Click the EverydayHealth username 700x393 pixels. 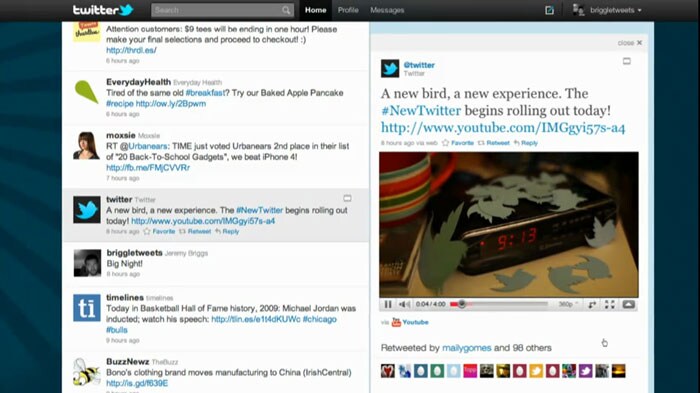click(x=138, y=82)
